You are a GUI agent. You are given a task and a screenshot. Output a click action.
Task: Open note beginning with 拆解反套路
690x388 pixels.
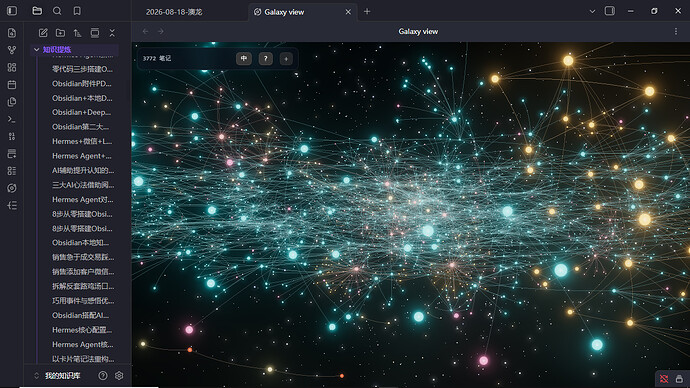(83, 286)
